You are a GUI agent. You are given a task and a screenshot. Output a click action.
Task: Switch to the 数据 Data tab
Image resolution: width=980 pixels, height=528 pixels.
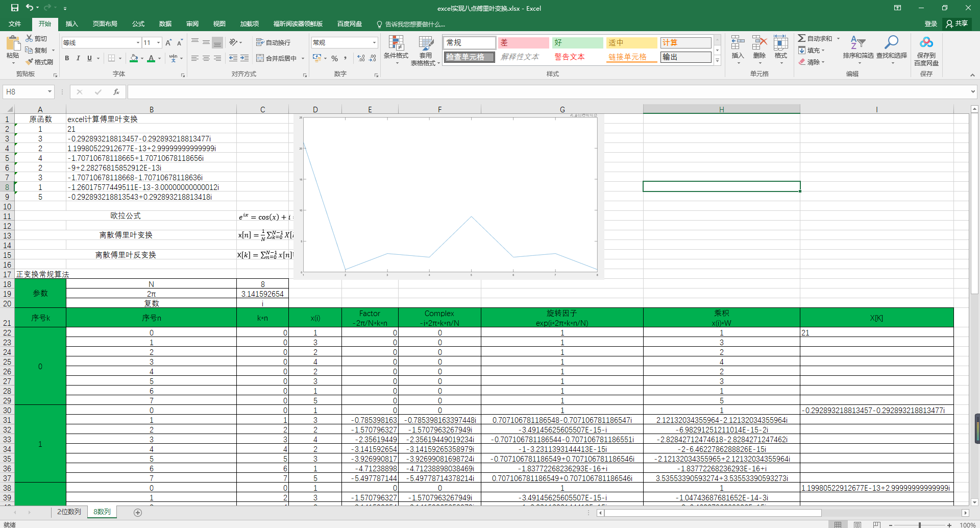click(x=165, y=24)
